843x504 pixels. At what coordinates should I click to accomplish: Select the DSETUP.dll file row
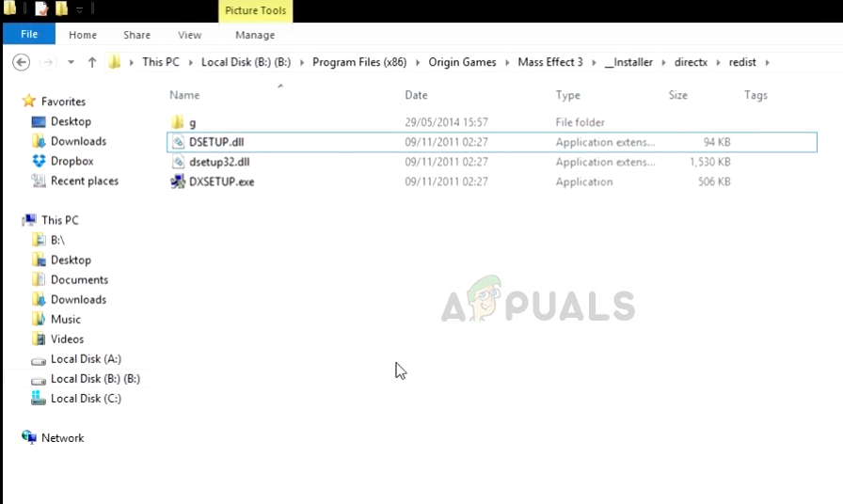pos(492,142)
